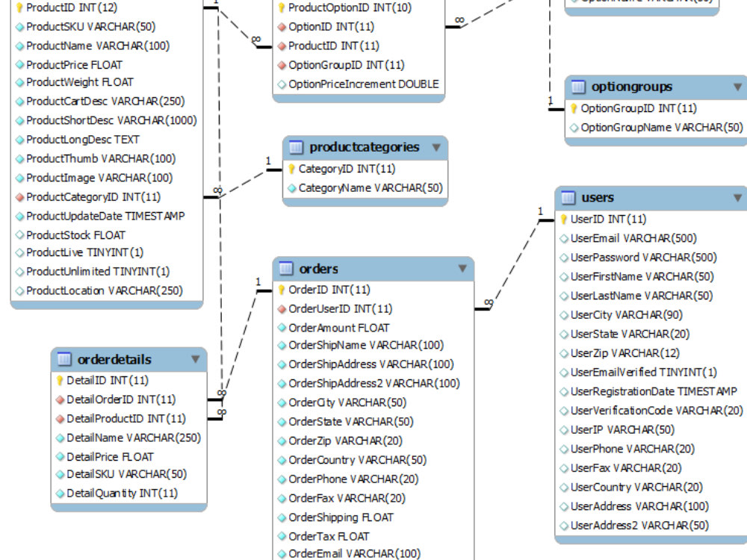
Task: Select the productcategories table title
Action: coord(365,148)
